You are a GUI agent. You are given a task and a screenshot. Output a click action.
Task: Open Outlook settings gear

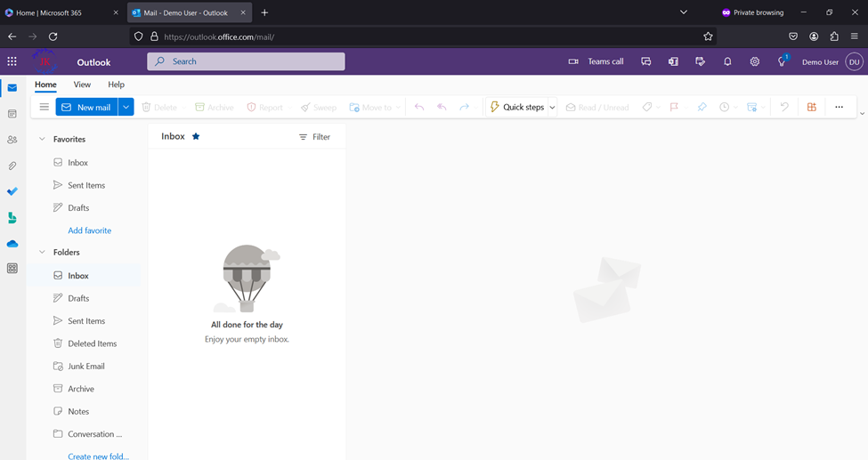(x=755, y=61)
